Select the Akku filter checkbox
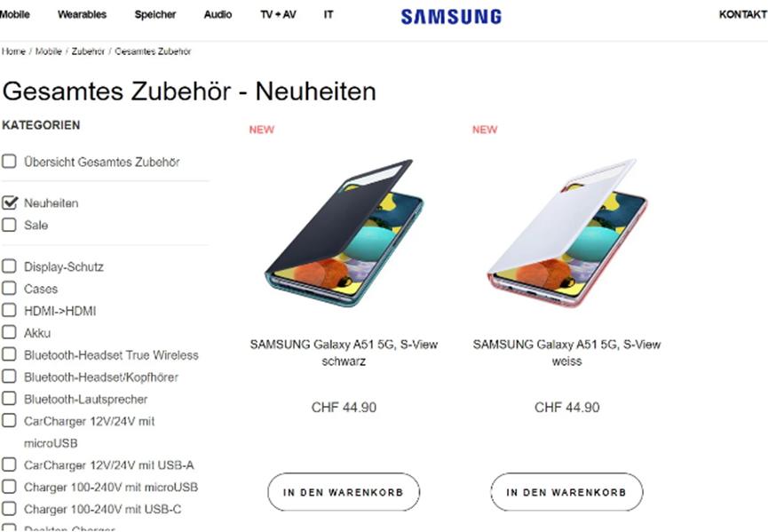The image size is (768, 532). tap(10, 332)
